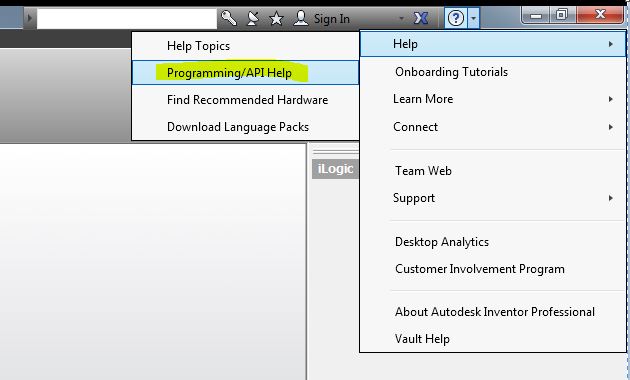Minimize the Inventor window

point(536,16)
